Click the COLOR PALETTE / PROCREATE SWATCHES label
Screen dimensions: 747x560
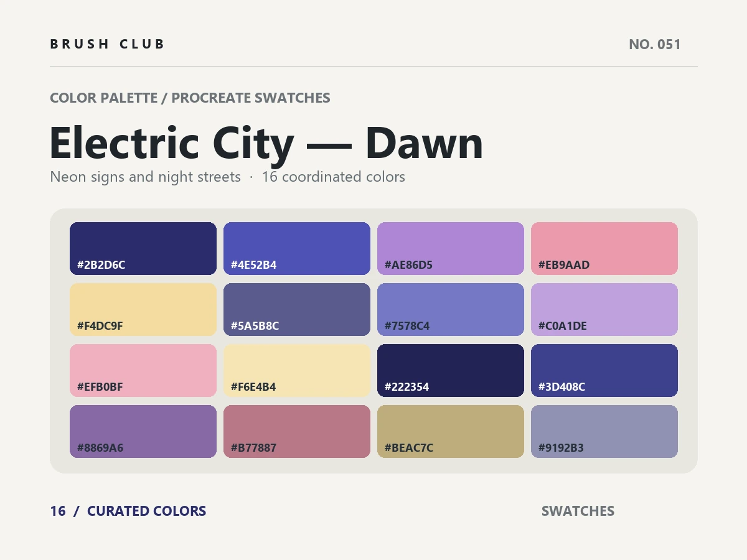[x=190, y=98]
